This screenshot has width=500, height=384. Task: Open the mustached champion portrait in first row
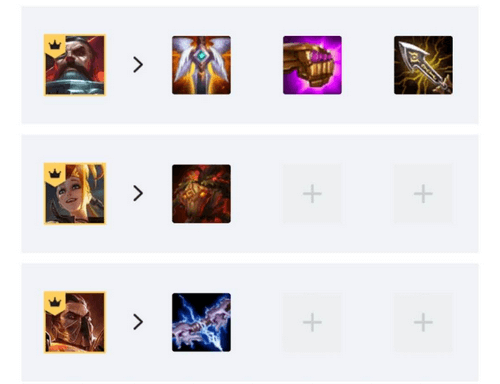(75, 65)
